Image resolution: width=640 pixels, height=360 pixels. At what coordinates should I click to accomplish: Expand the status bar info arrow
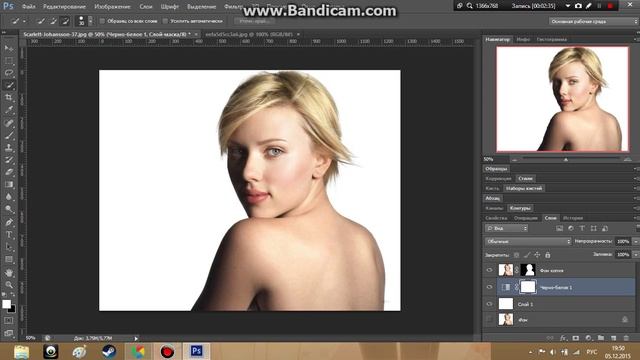(x=136, y=338)
